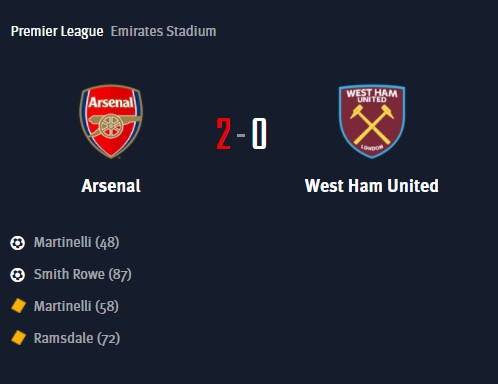Click the Smith Rowe (87) goal entry
This screenshot has width=498, height=384.
83,275
